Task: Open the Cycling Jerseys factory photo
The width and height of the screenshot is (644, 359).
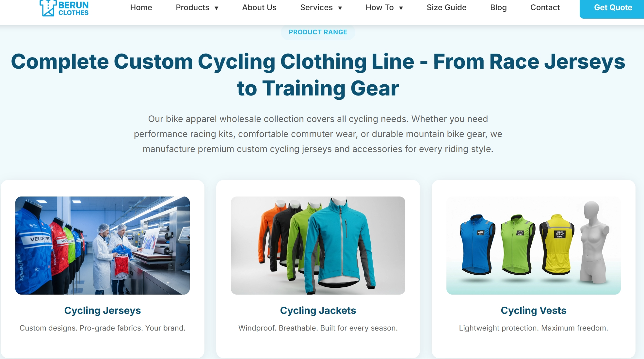Action: [103, 246]
